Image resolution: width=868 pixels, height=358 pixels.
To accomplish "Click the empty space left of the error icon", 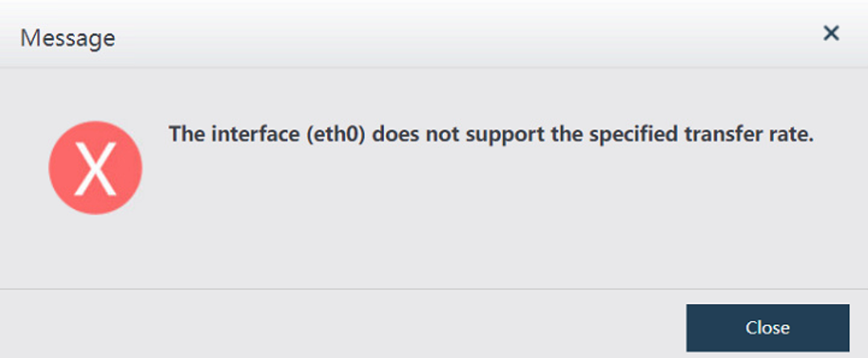I will click(24, 169).
